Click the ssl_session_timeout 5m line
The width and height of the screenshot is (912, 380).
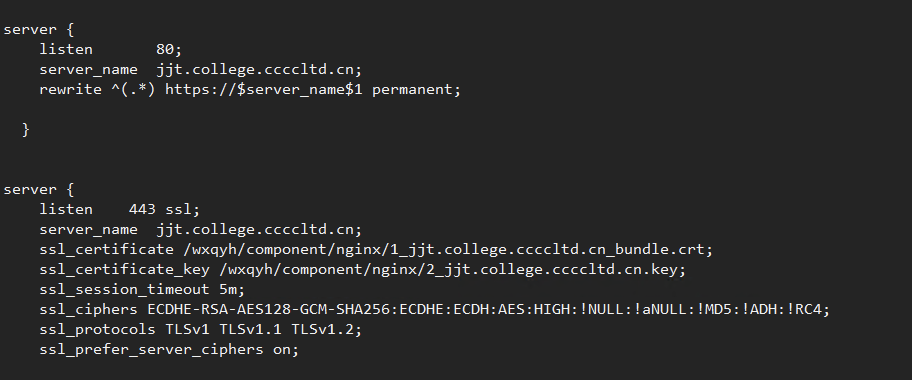pyautogui.click(x=142, y=289)
